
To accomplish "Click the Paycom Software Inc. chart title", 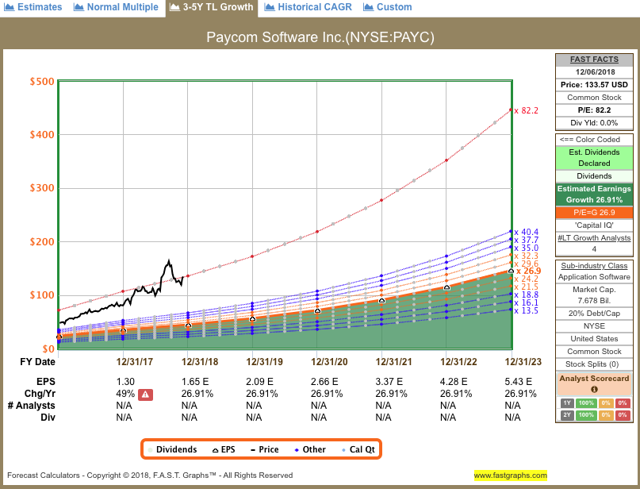I will click(x=320, y=37).
